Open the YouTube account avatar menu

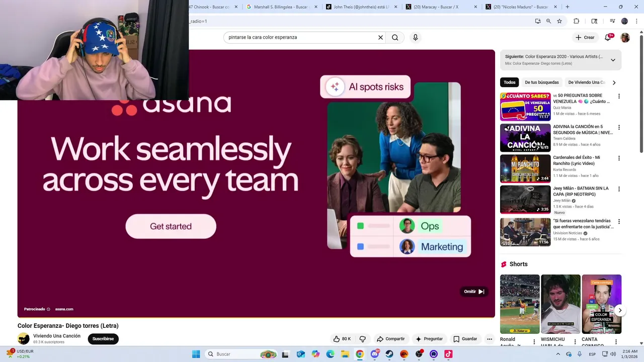click(x=625, y=38)
